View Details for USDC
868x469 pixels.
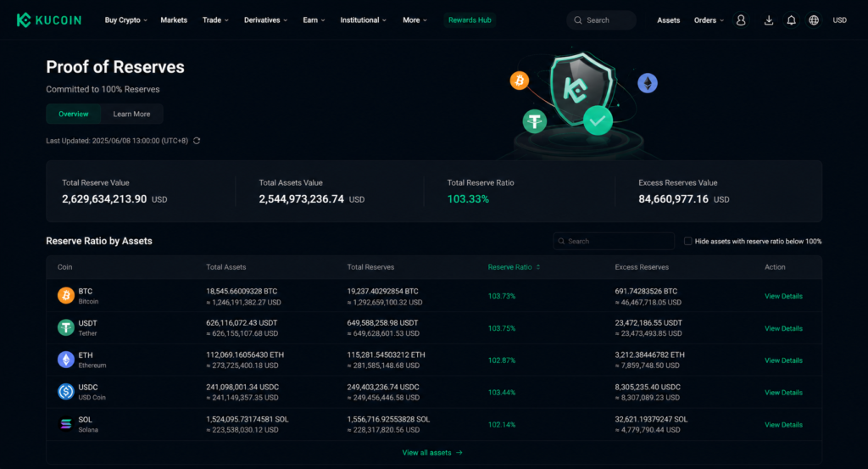(783, 393)
